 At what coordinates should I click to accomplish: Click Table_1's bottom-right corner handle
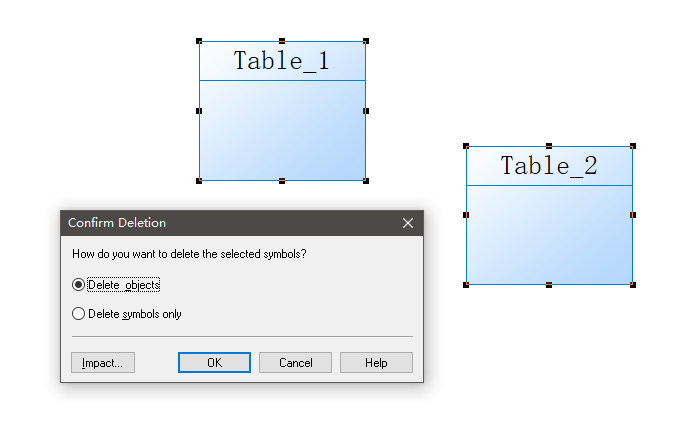tap(366, 181)
